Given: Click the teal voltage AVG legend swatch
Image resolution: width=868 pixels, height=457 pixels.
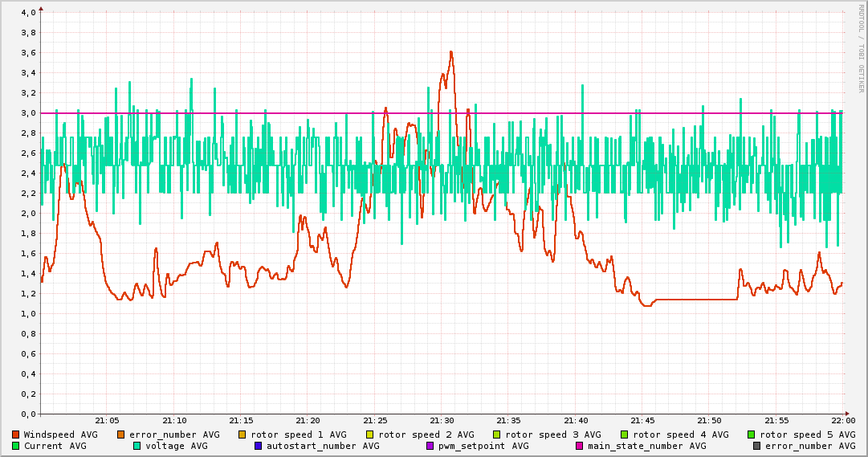Looking at the screenshot, I should (x=137, y=446).
